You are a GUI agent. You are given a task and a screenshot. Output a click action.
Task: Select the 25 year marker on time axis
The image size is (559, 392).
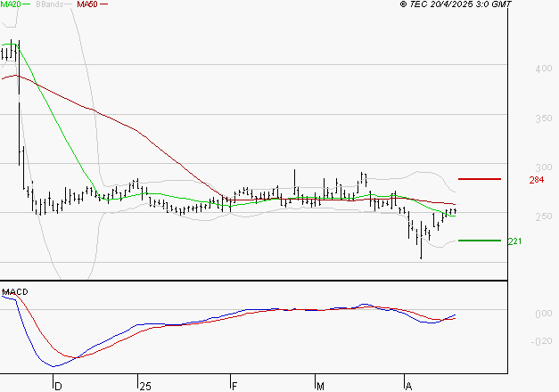pos(144,386)
